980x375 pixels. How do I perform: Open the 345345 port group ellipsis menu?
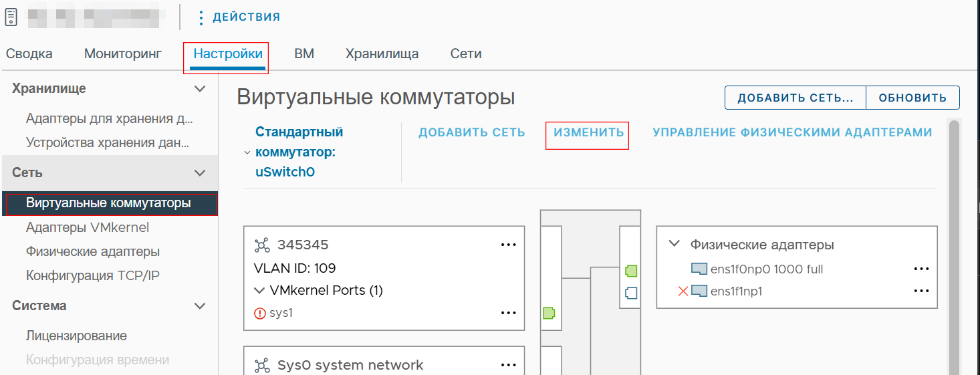(x=509, y=245)
